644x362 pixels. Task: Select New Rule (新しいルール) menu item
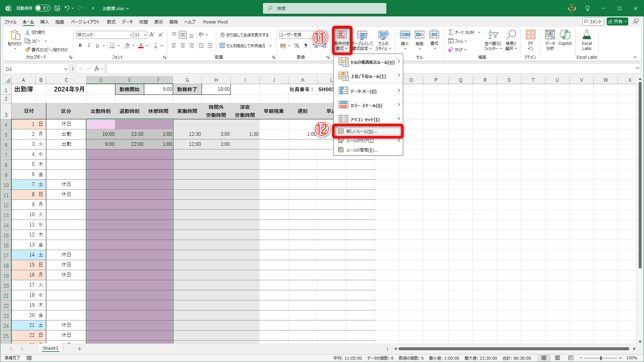click(x=362, y=131)
